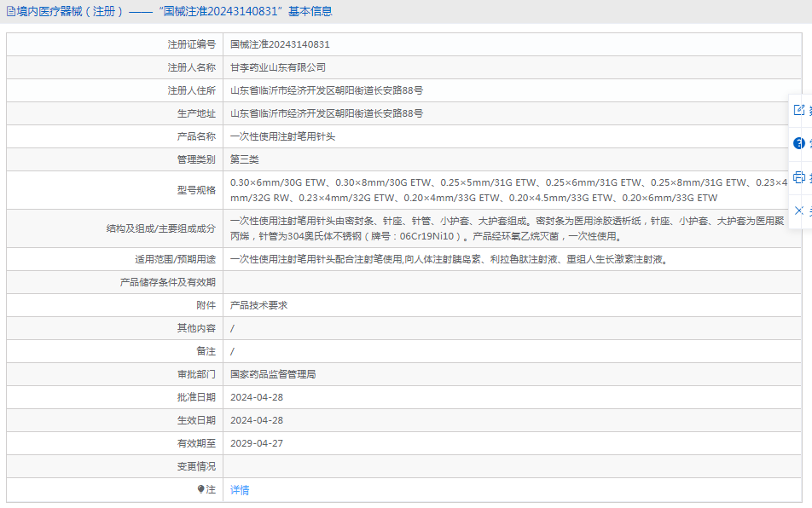Click expiry date value 2029-04-27

257,443
